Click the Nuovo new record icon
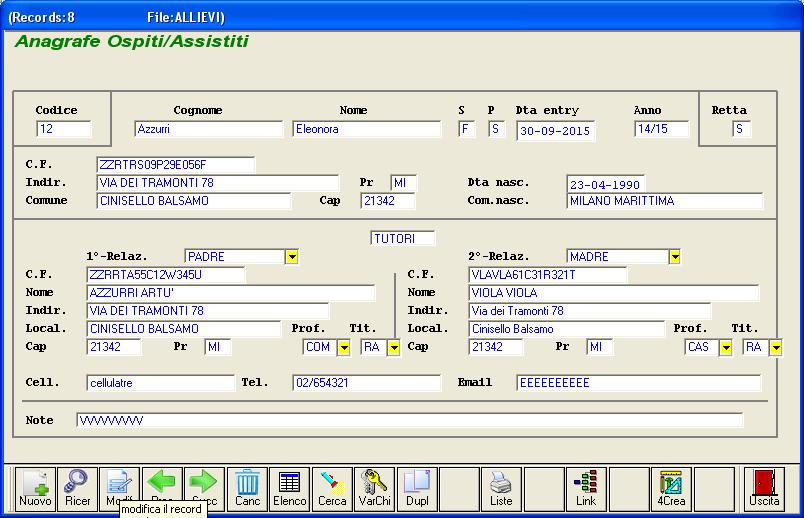804x518 pixels. 35,489
